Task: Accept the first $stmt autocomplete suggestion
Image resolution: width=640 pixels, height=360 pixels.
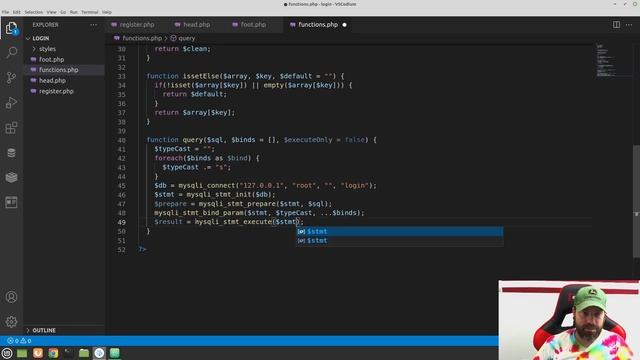Action: click(399, 231)
